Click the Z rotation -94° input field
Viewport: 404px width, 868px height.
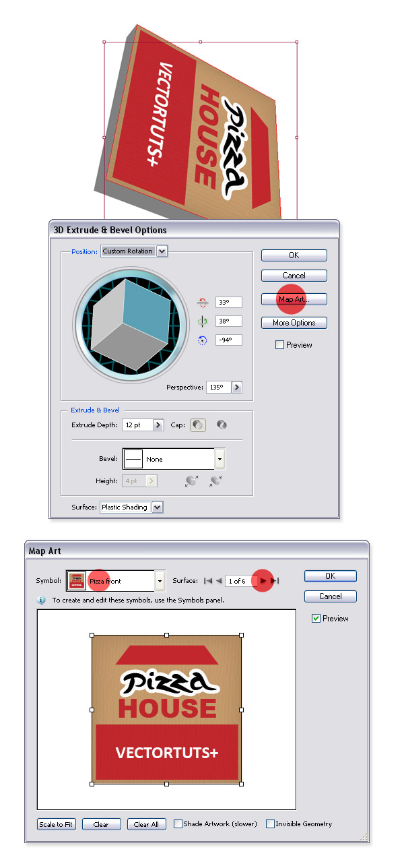click(228, 340)
